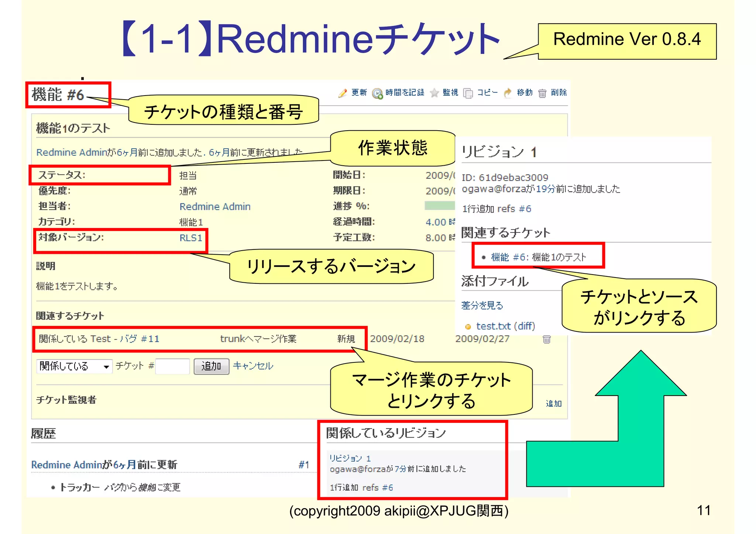This screenshot has height=534, width=756.
Task: Open the 機能 #6 link in revision panel
Action: (x=508, y=257)
